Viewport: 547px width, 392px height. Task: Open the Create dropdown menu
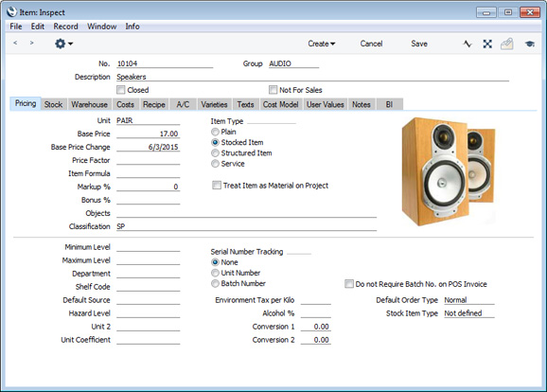[322, 44]
